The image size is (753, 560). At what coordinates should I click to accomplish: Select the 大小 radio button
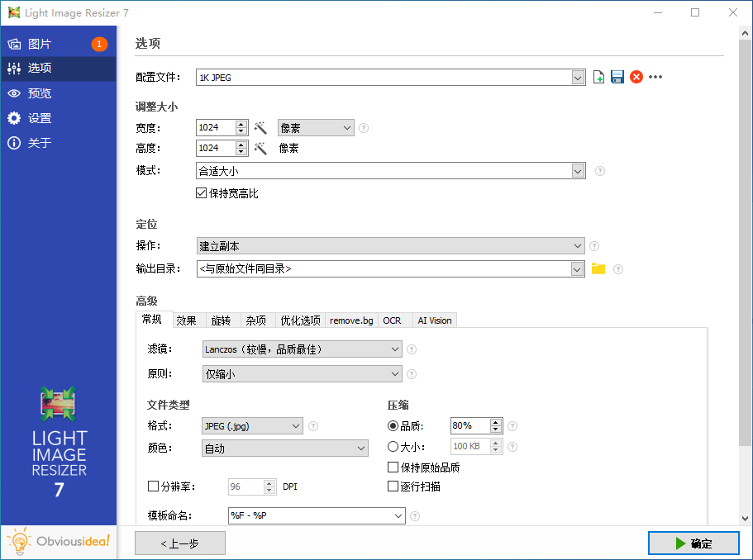pos(393,447)
